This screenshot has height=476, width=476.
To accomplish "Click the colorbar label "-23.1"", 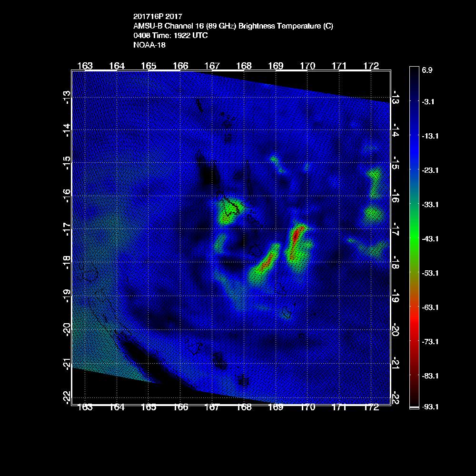I will pos(430,170).
